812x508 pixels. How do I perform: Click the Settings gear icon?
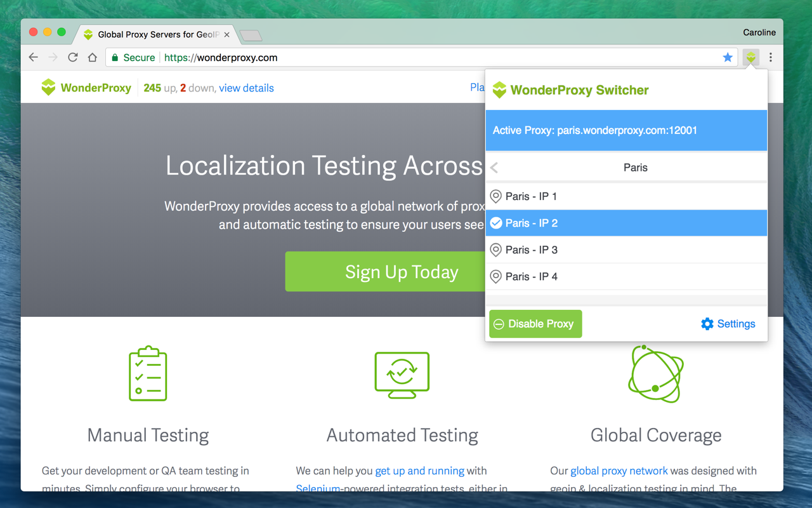click(707, 324)
